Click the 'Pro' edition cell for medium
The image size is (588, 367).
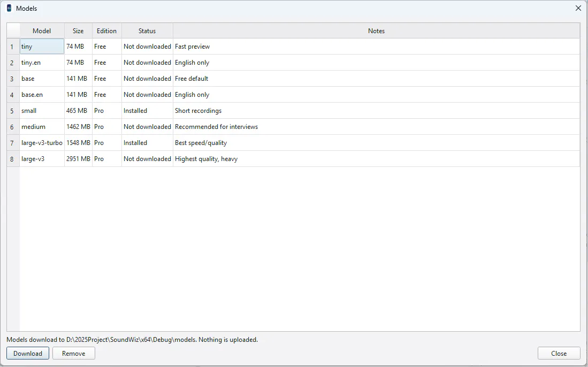click(x=107, y=127)
